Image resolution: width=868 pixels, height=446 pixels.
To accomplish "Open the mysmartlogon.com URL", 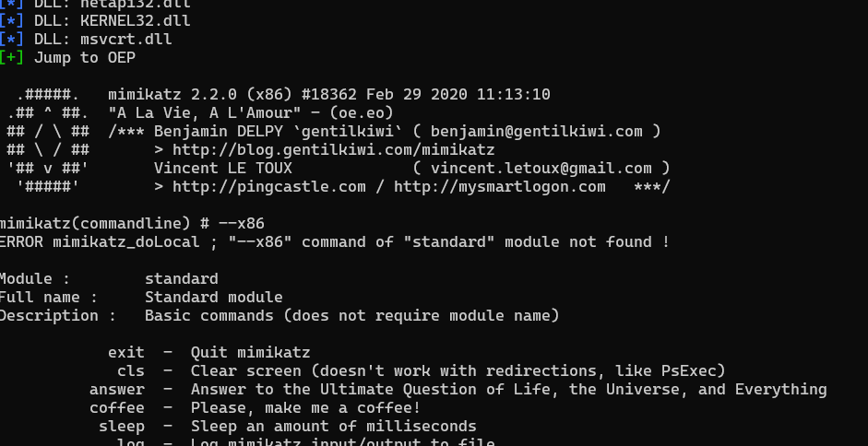I will (x=499, y=186).
